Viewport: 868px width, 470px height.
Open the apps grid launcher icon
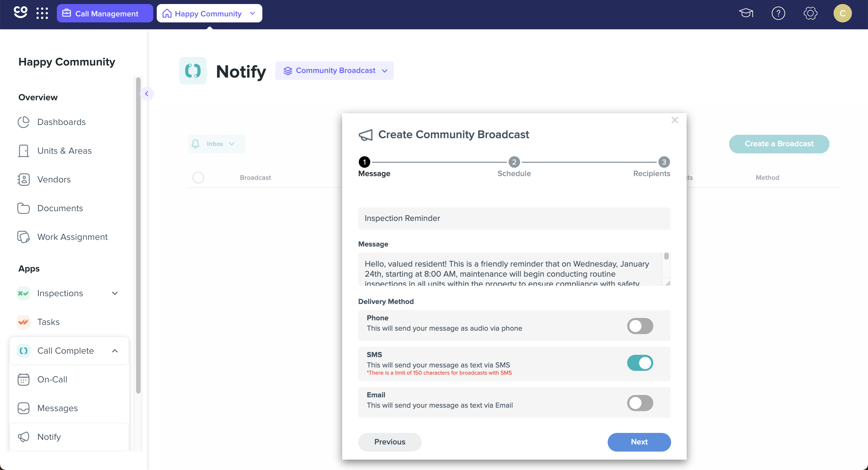coord(42,14)
